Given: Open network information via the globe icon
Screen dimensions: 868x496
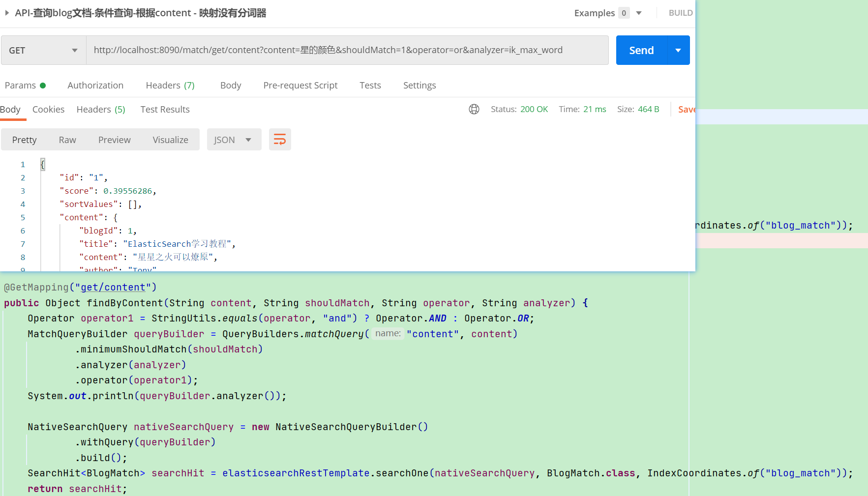Looking at the screenshot, I should [x=474, y=109].
